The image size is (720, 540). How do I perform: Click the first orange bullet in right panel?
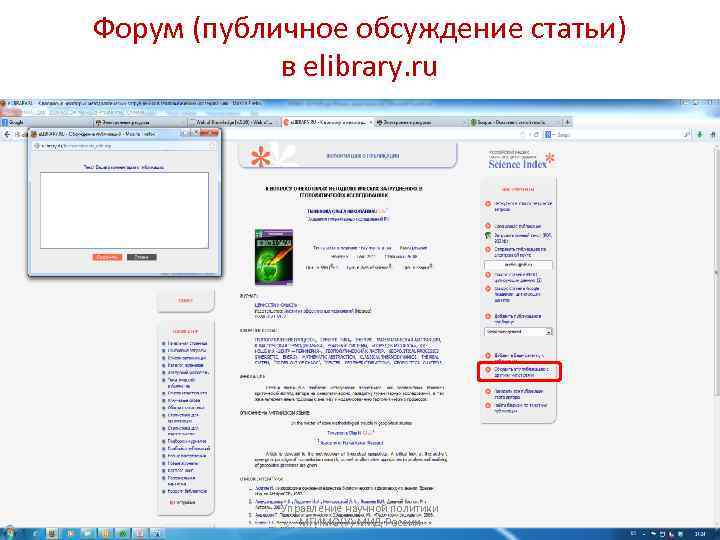coord(488,204)
